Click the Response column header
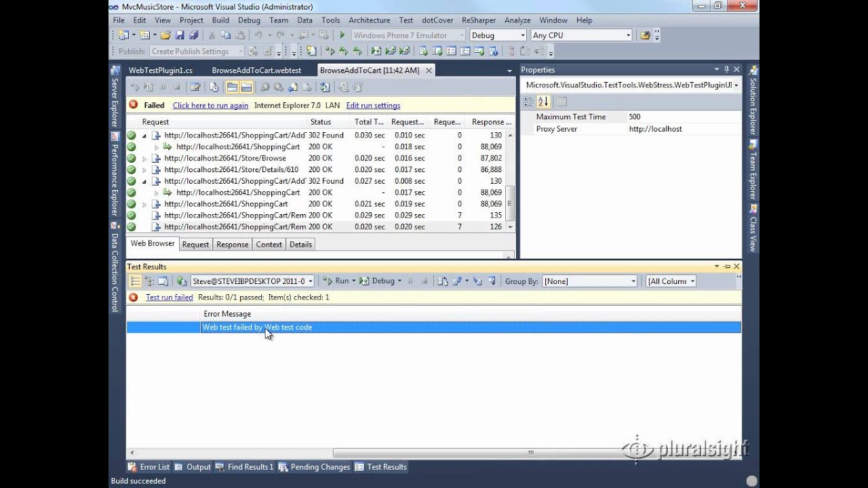868x488 pixels. tap(491, 122)
